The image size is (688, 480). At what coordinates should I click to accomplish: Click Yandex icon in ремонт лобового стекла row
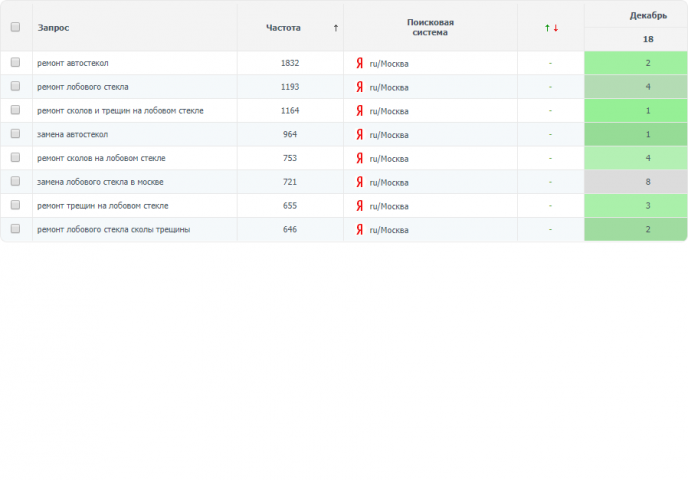(x=360, y=87)
